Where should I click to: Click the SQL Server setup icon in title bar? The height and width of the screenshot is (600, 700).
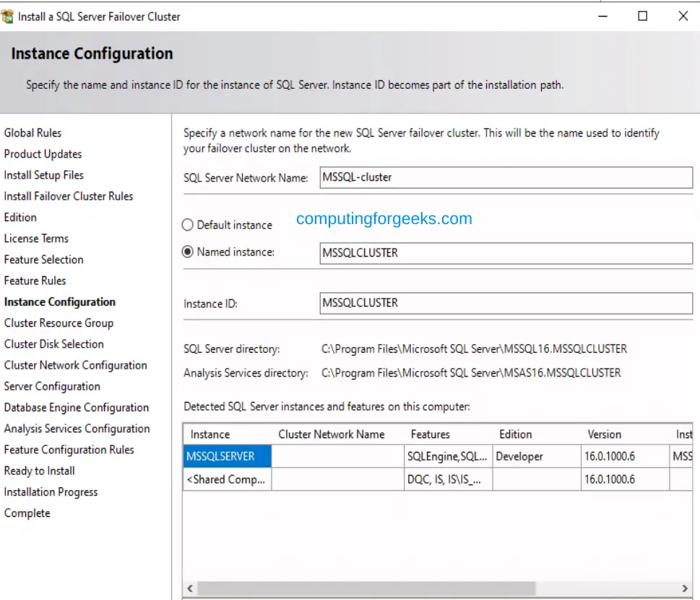coord(7,17)
